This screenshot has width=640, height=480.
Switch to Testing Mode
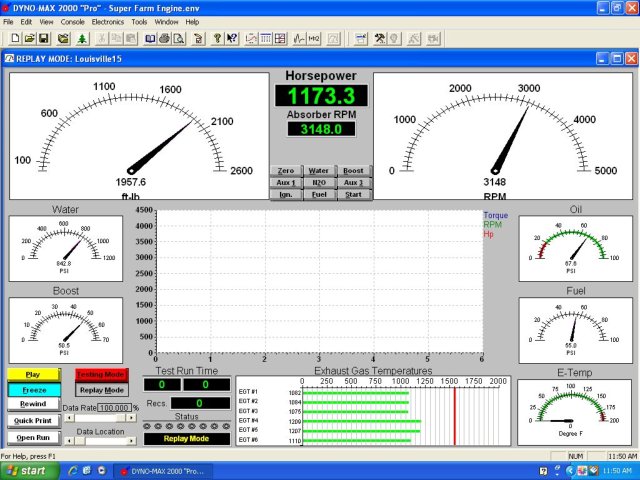102,375
